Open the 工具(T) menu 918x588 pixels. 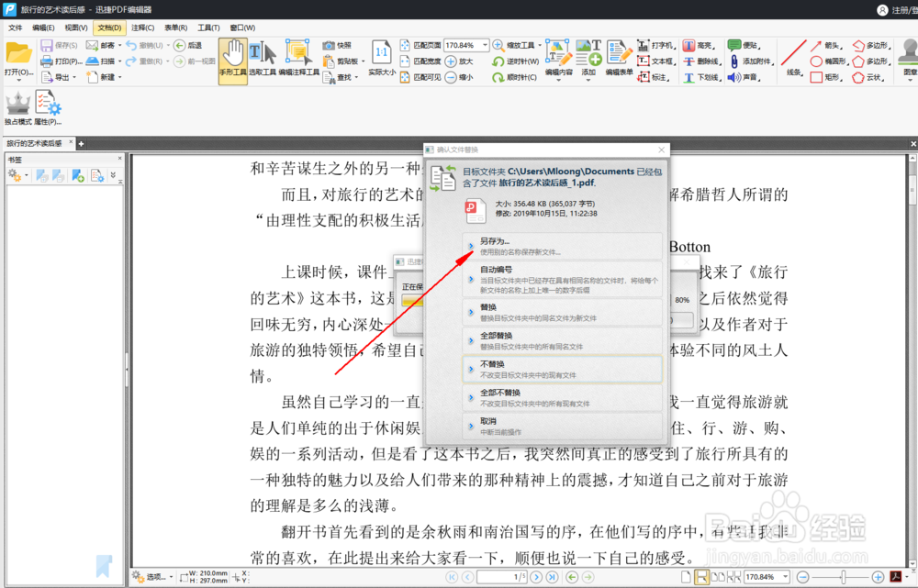tap(208, 28)
